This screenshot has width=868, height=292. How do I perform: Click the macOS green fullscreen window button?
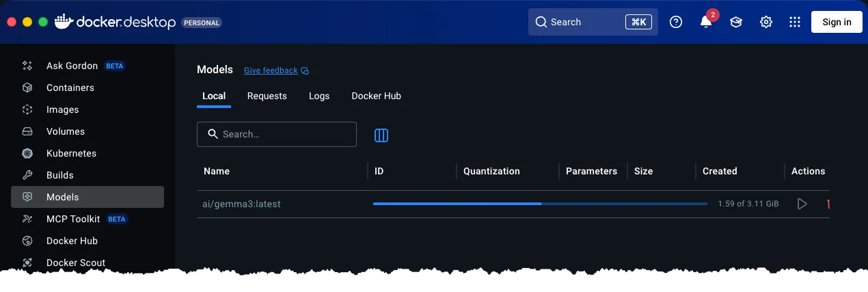click(x=43, y=22)
